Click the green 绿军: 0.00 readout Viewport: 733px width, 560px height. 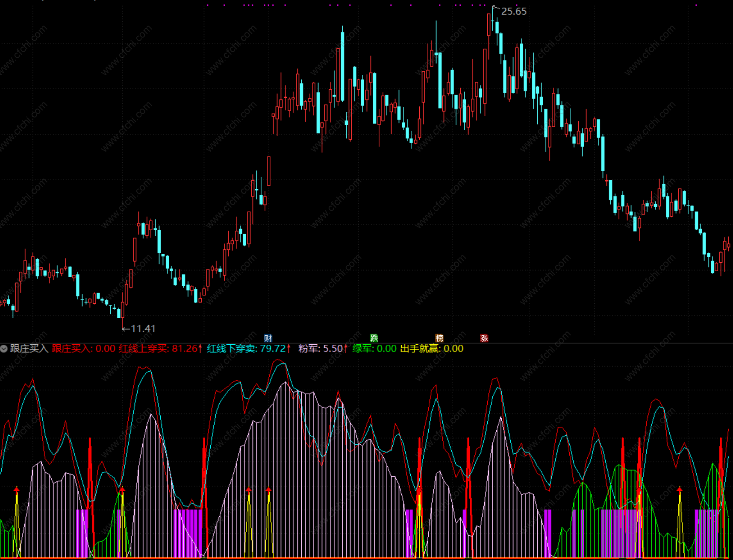374,349
